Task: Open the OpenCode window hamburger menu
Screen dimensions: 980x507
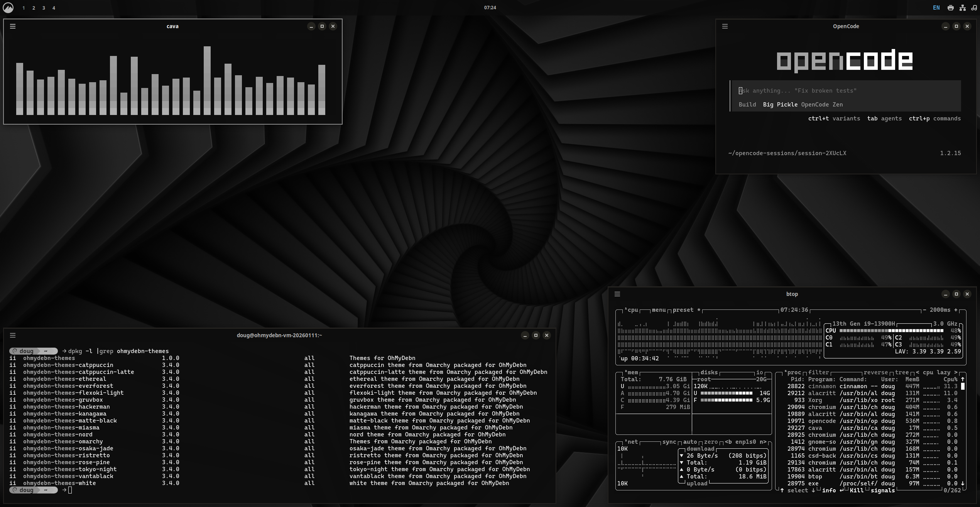Action: point(725,26)
